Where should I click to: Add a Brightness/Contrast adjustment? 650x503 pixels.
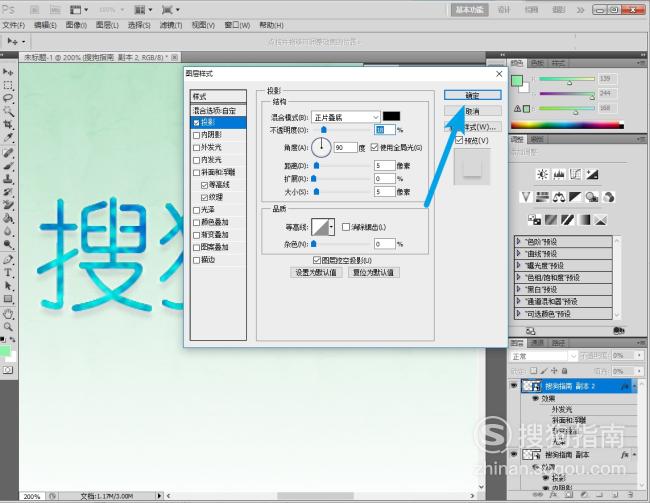(x=542, y=175)
